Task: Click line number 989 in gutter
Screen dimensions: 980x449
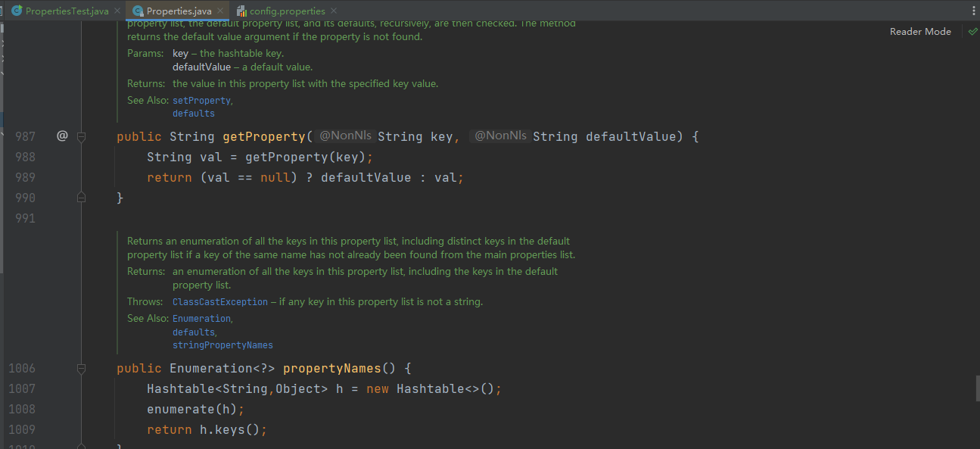Action: point(26,178)
